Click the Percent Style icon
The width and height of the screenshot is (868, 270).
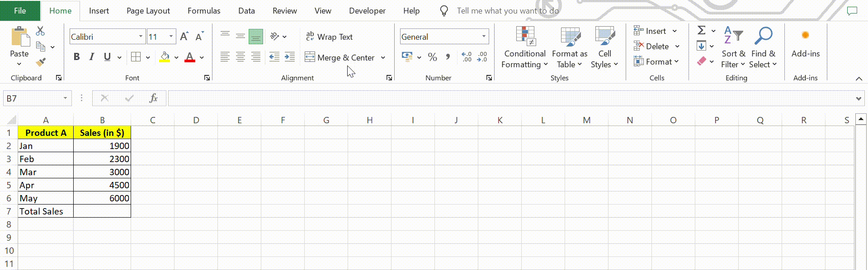[432, 57]
